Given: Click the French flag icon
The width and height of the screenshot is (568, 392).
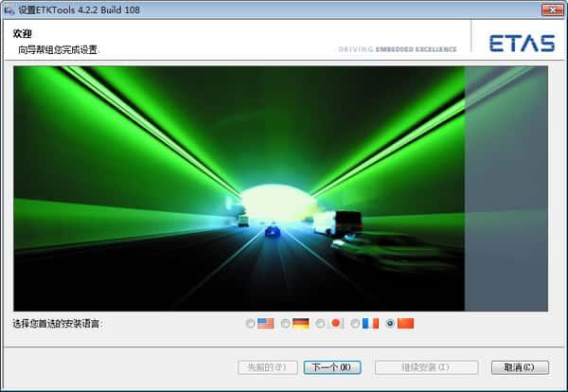Looking at the screenshot, I should [x=370, y=323].
